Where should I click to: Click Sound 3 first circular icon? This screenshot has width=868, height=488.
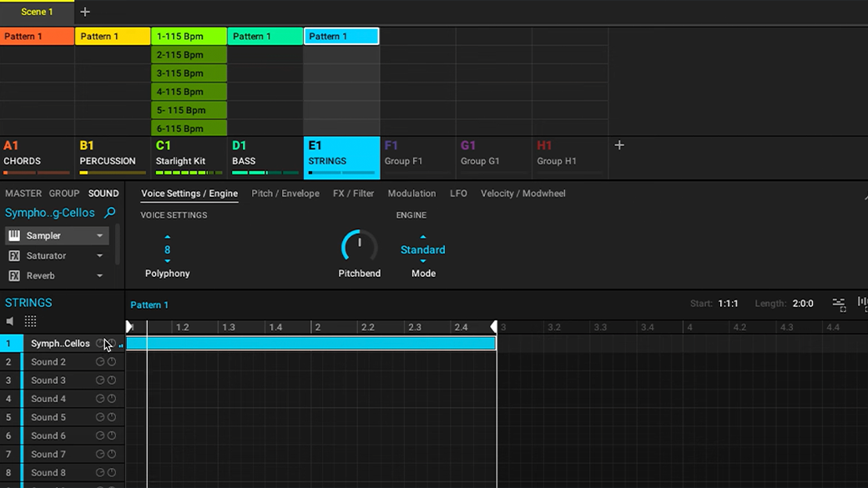[x=100, y=380]
